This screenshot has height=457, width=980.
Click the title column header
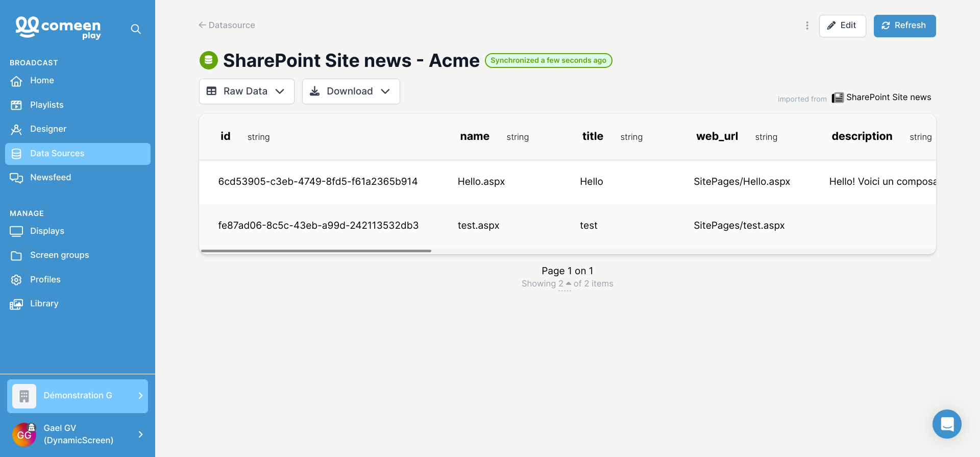click(x=593, y=136)
